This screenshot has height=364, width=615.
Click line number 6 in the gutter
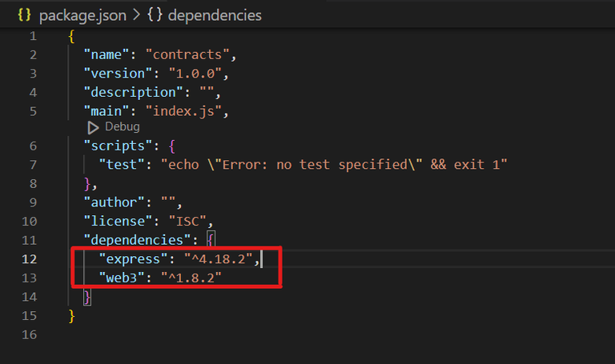32,146
